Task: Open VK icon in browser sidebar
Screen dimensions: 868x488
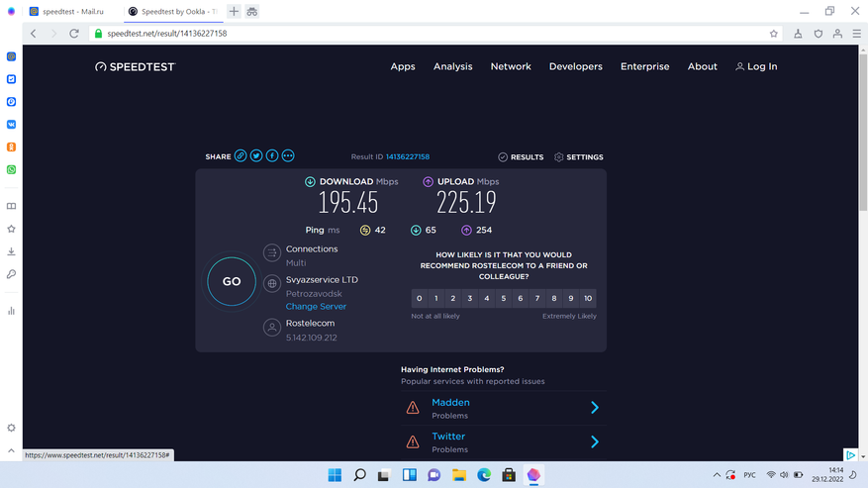Action: [x=11, y=125]
